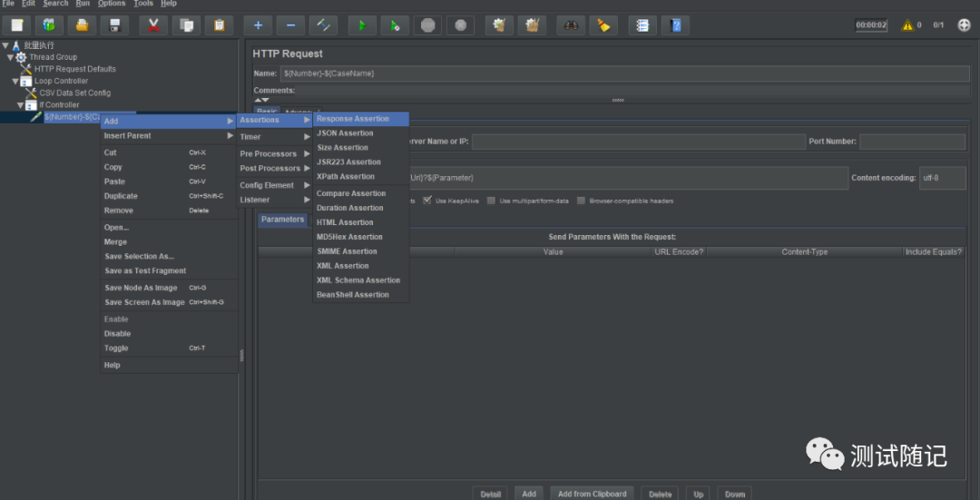
Task: Click the Save floppy disk icon
Action: point(114,25)
